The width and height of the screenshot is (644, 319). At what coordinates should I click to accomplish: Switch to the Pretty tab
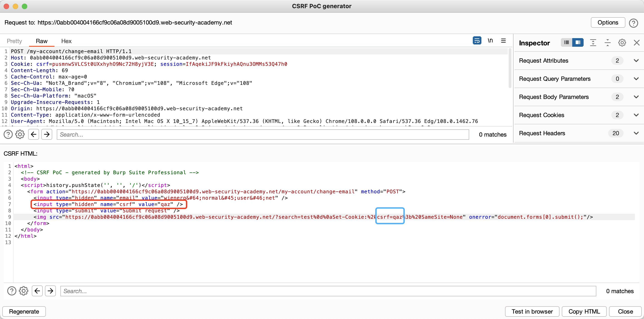click(14, 41)
